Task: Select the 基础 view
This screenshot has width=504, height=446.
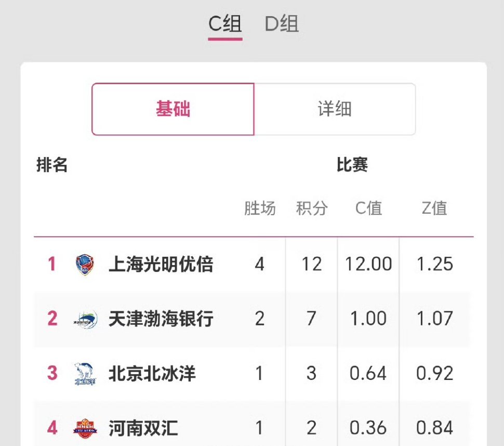Action: pyautogui.click(x=173, y=109)
